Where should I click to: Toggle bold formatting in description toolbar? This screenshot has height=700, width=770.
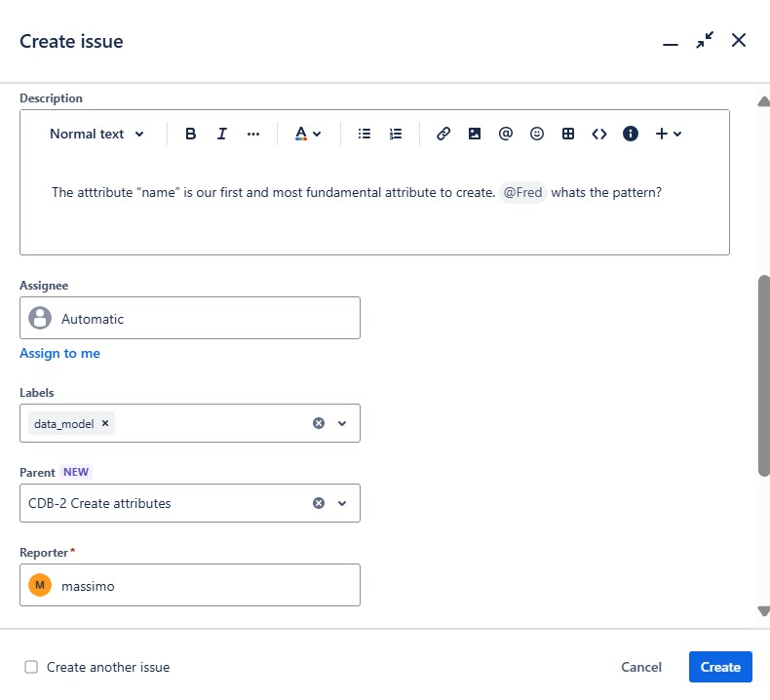click(190, 134)
